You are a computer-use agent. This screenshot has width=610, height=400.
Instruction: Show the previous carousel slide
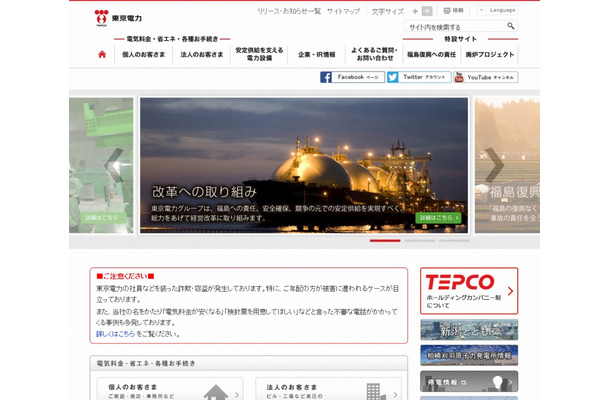coord(114,165)
